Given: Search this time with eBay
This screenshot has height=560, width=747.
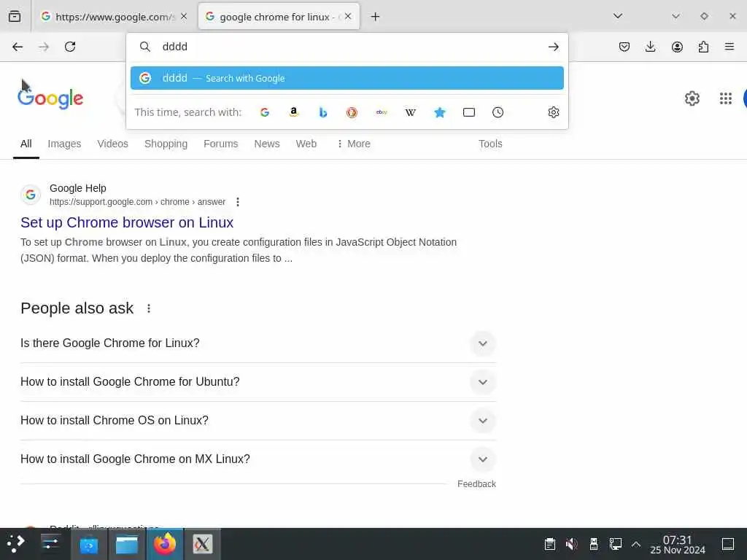Looking at the screenshot, I should pos(382,112).
